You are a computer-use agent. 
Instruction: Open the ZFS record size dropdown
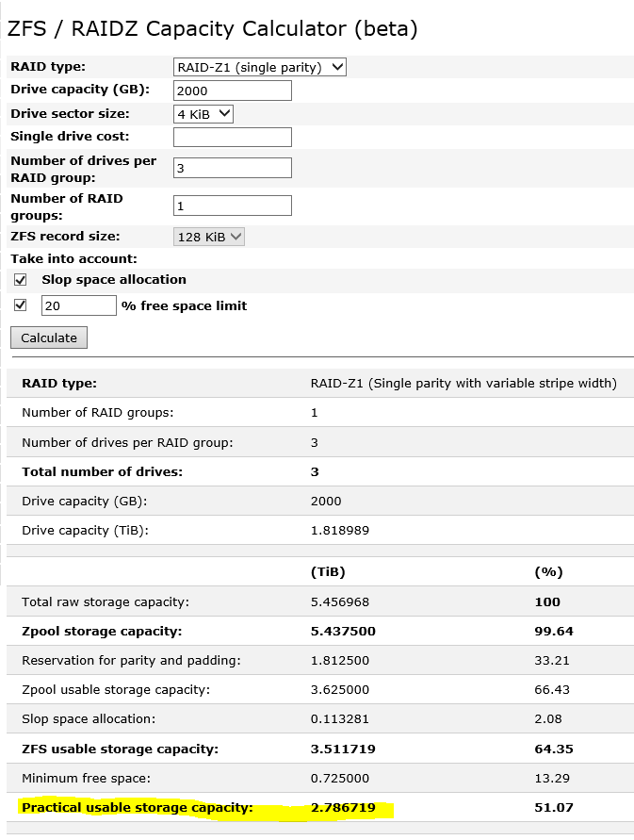pyautogui.click(x=209, y=237)
